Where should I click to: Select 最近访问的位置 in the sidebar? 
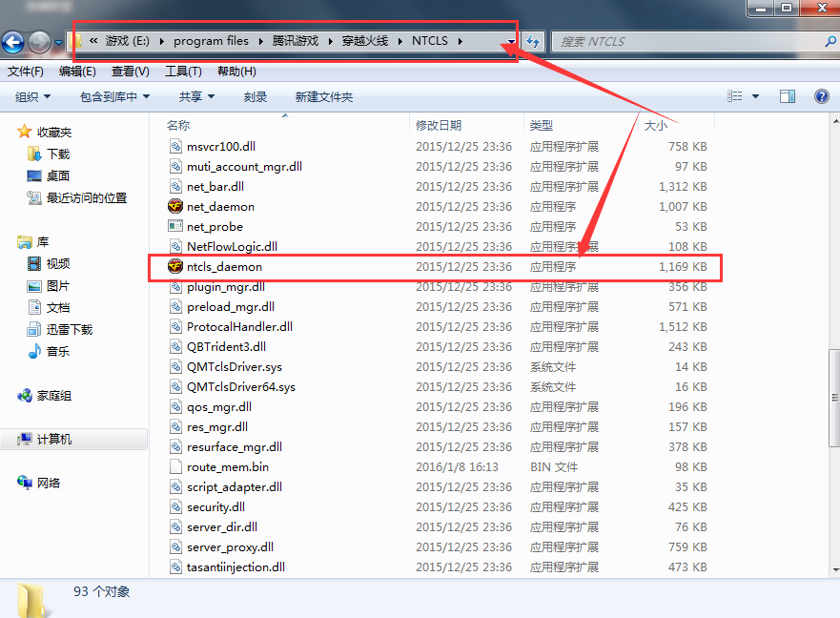pyautogui.click(x=87, y=198)
